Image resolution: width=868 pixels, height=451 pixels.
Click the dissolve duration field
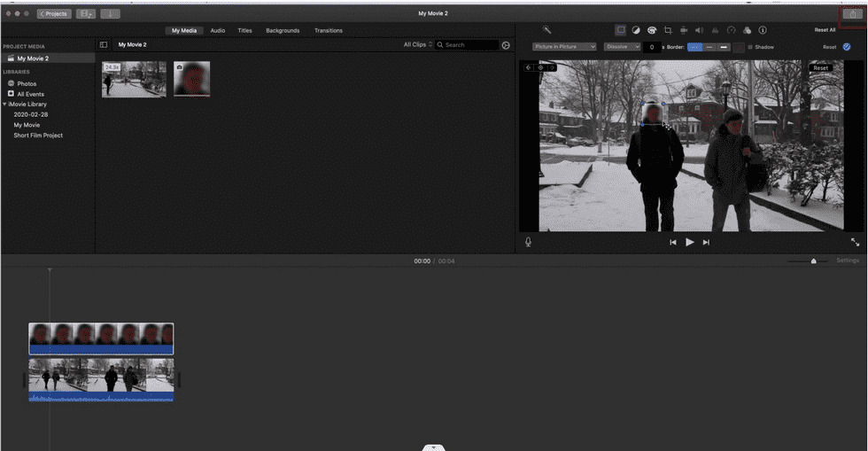(652, 47)
